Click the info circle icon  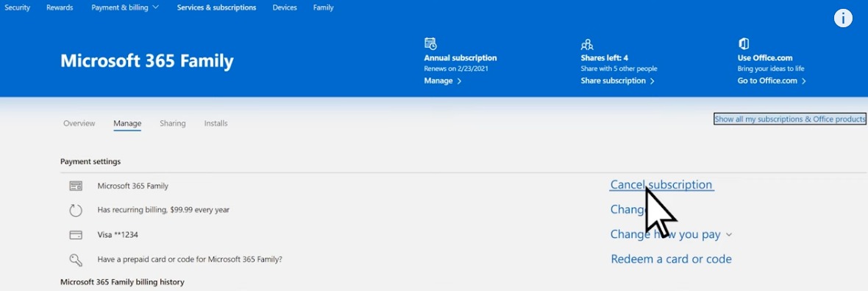[x=843, y=18]
